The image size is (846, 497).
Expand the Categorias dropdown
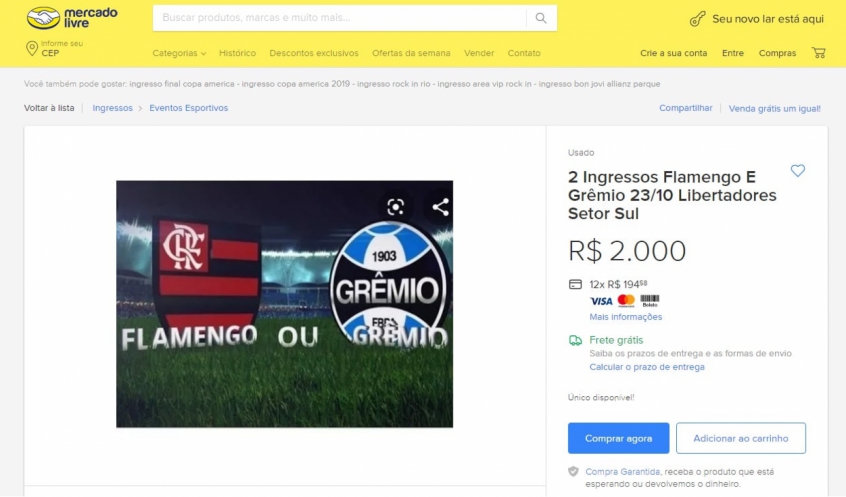coord(179,53)
